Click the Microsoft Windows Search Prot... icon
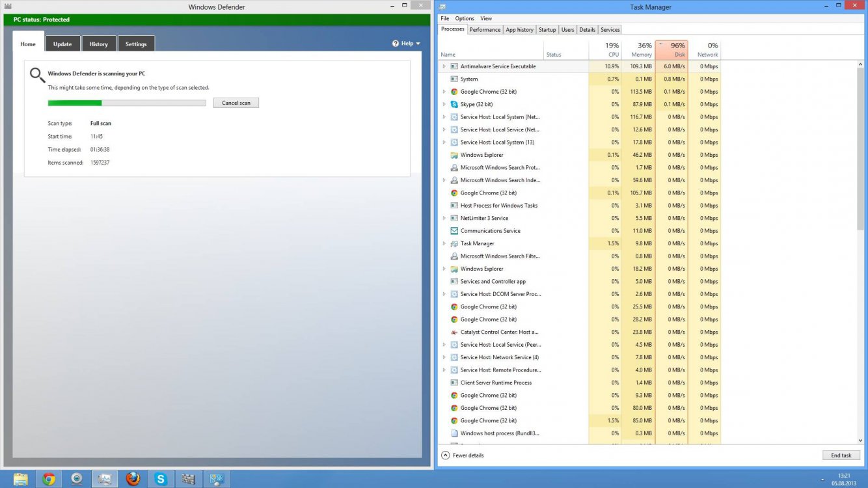 [x=454, y=167]
